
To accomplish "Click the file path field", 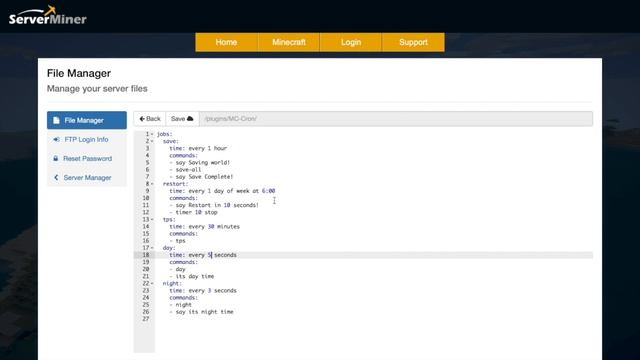I will point(396,119).
